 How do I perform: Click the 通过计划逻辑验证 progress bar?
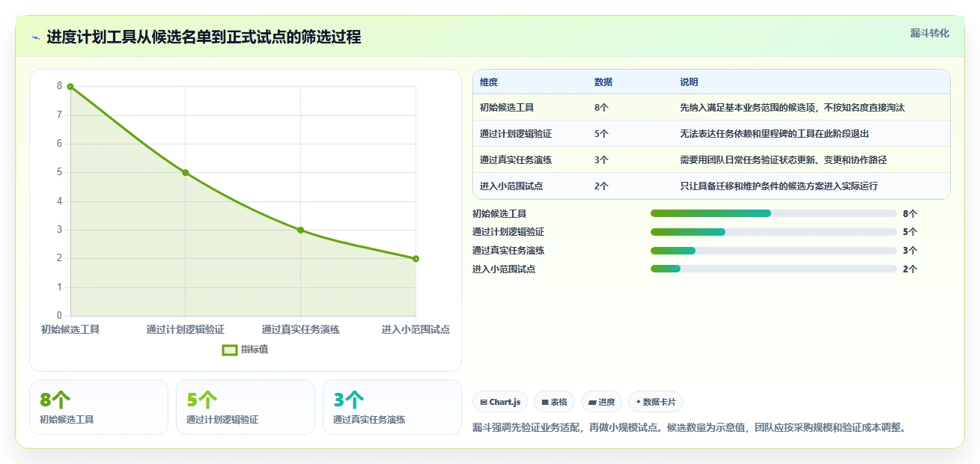point(773,232)
